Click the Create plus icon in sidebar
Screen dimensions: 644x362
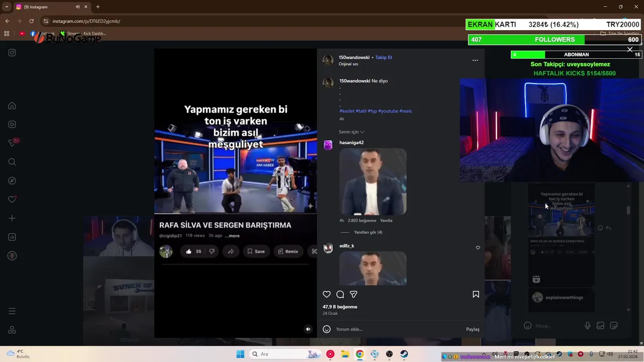(12, 218)
